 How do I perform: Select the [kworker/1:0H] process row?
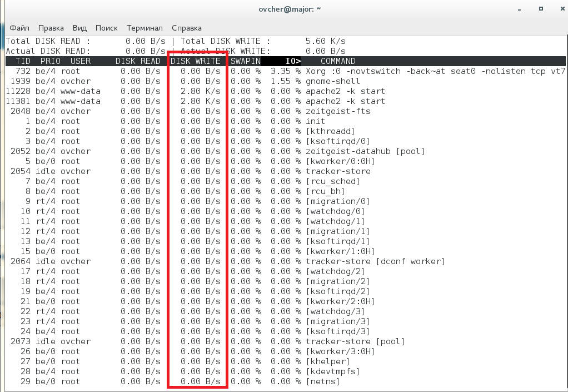click(286, 252)
